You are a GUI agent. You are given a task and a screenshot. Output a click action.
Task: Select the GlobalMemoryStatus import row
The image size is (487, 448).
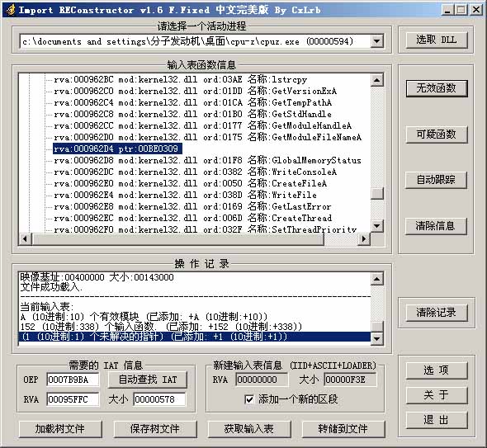(x=207, y=160)
